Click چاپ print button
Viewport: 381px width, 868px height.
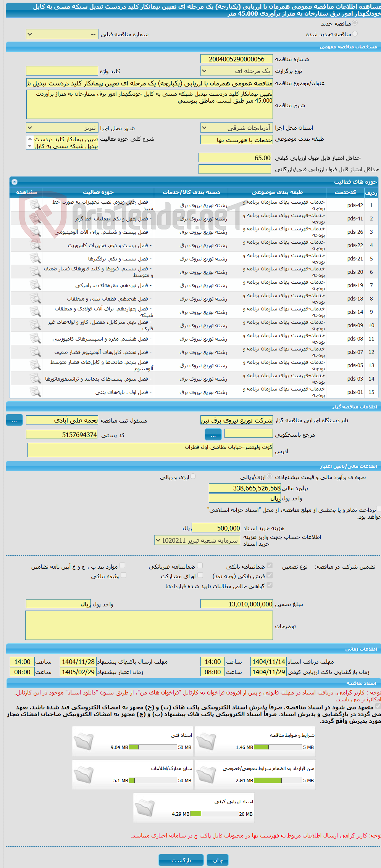point(218,860)
